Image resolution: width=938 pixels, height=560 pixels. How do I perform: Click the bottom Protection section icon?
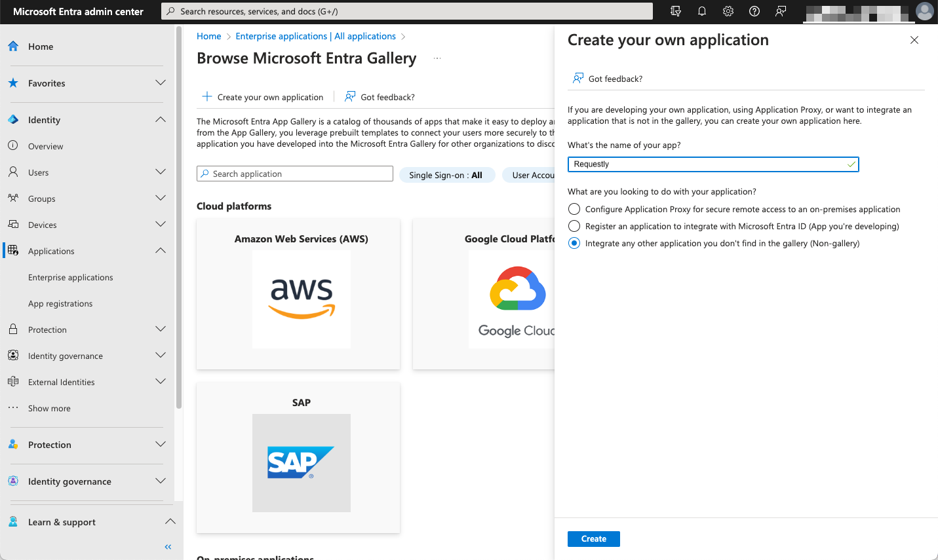click(x=13, y=444)
